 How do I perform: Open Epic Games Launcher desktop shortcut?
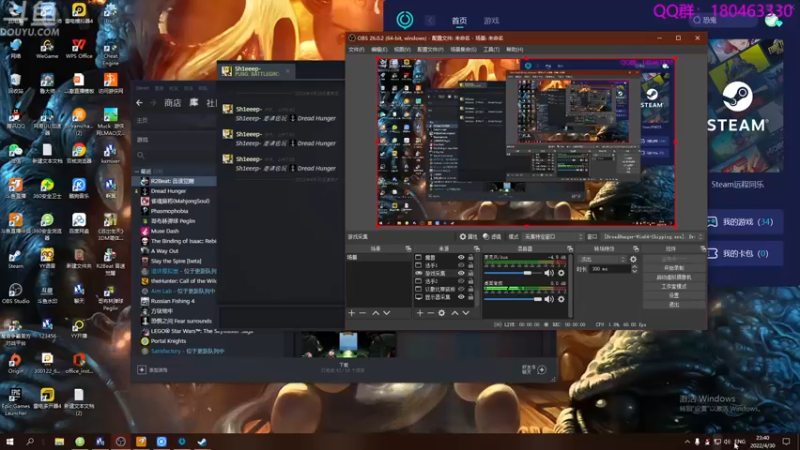click(15, 401)
